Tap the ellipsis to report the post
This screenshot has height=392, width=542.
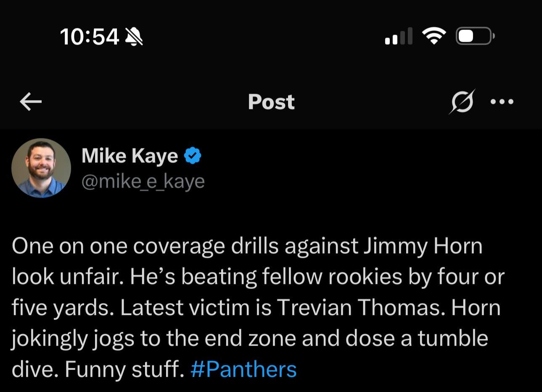point(502,101)
